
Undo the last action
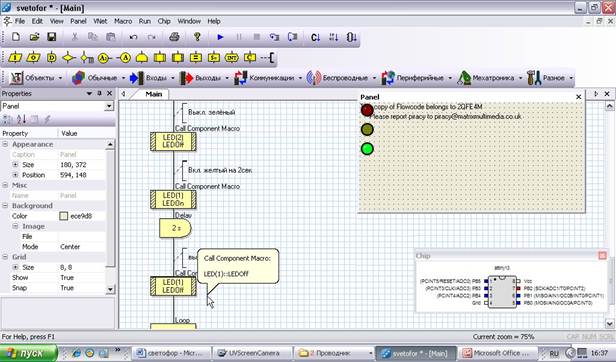pos(134,37)
